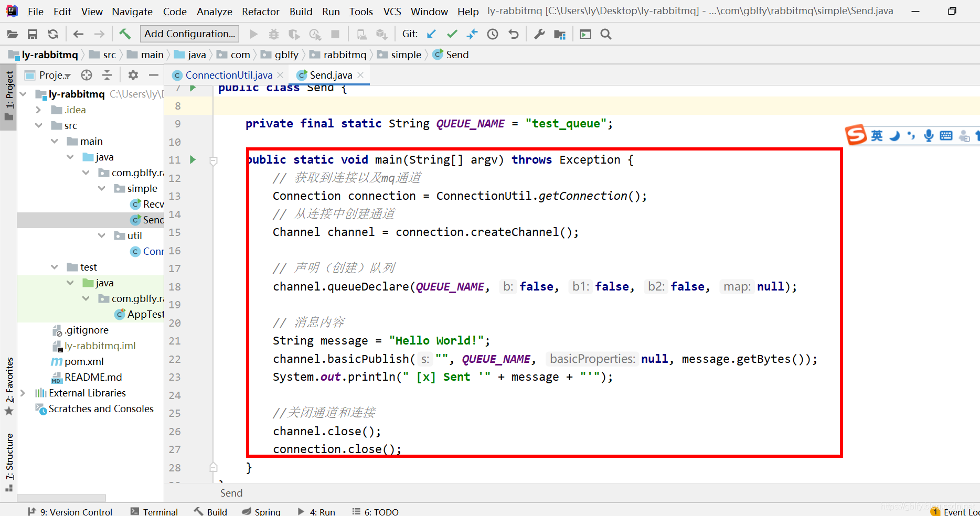Navigate forward with the right arrow
Screen dimensions: 980x516
99,34
